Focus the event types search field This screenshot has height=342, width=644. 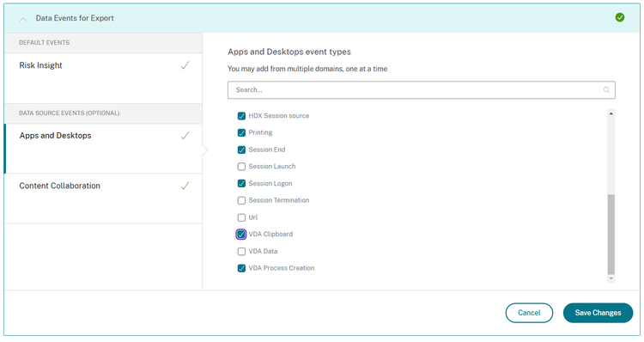click(x=422, y=90)
